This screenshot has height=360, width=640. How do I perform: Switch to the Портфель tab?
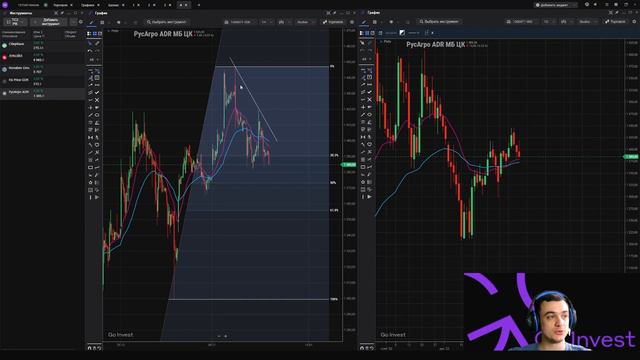(x=60, y=5)
